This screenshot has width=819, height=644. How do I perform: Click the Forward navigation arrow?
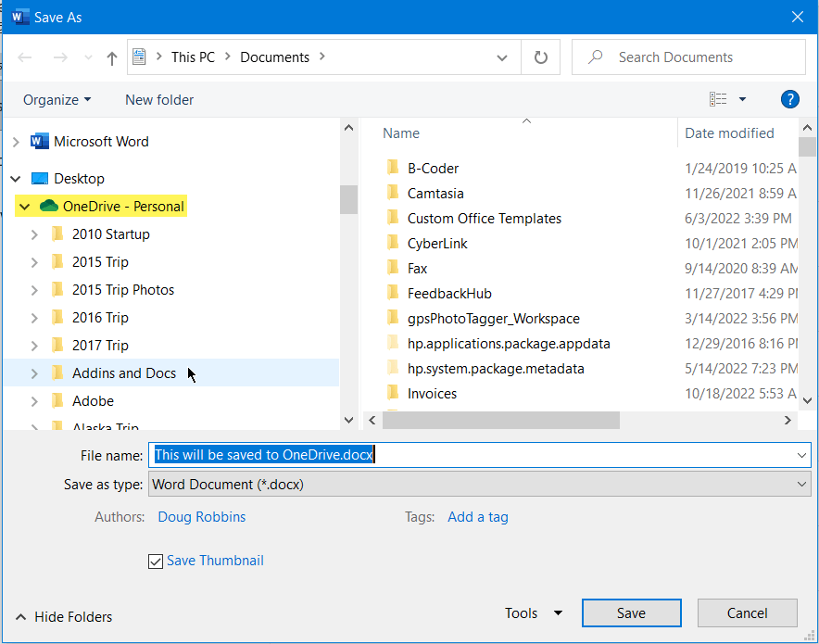[x=60, y=57]
